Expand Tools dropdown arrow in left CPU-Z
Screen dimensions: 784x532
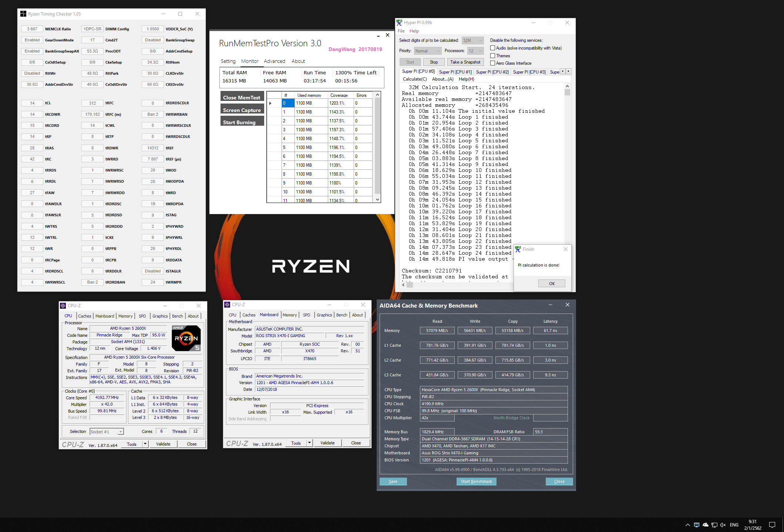pyautogui.click(x=145, y=444)
